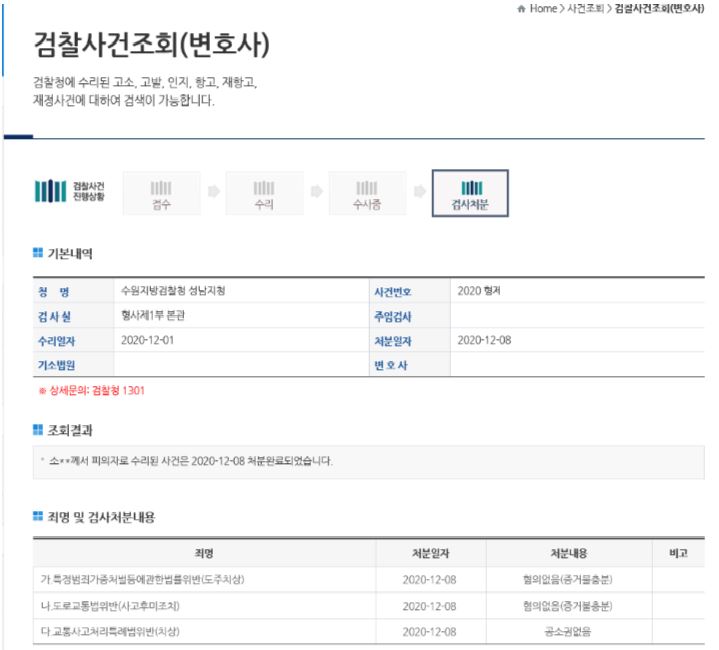The height and width of the screenshot is (650, 719).
Task: Click the 죄명 column header
Action: [204, 553]
